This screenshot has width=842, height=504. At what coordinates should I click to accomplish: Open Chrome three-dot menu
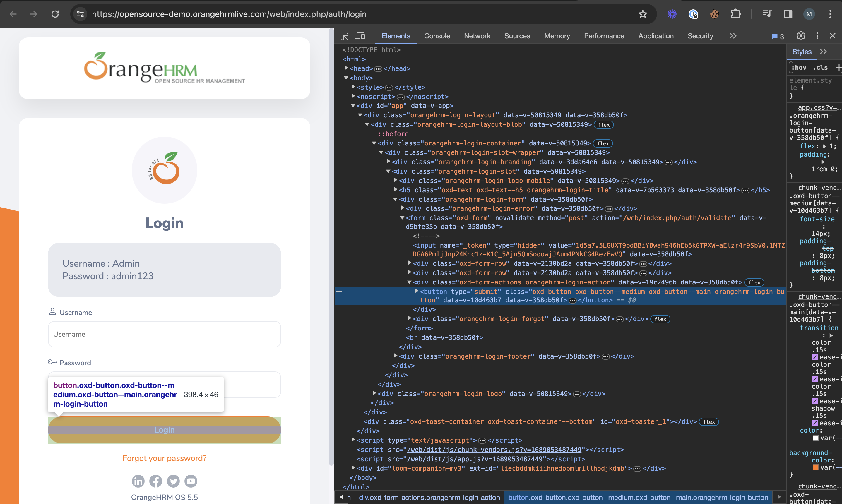tap(830, 14)
